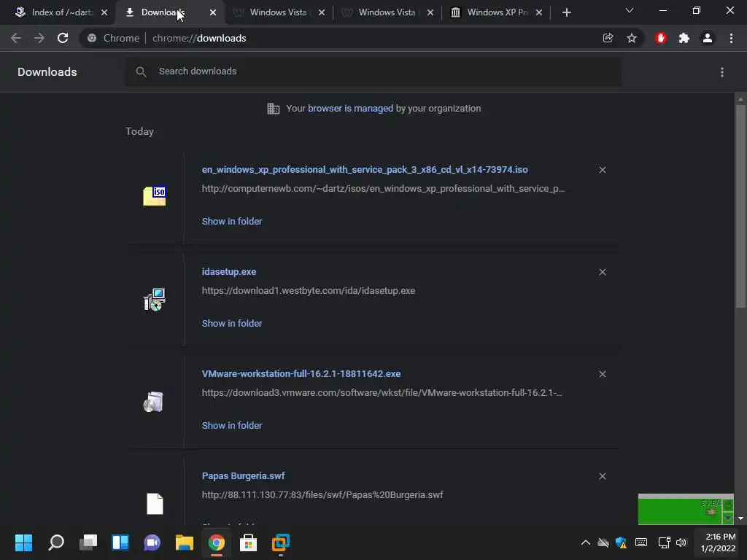Click the touch keyboard tray icon
The width and height of the screenshot is (747, 560).
click(x=641, y=542)
